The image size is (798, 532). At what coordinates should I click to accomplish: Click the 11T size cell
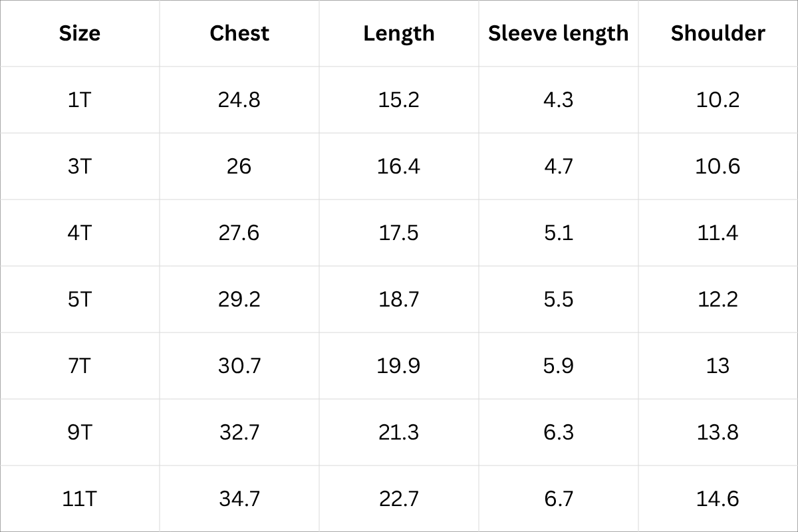click(x=80, y=499)
